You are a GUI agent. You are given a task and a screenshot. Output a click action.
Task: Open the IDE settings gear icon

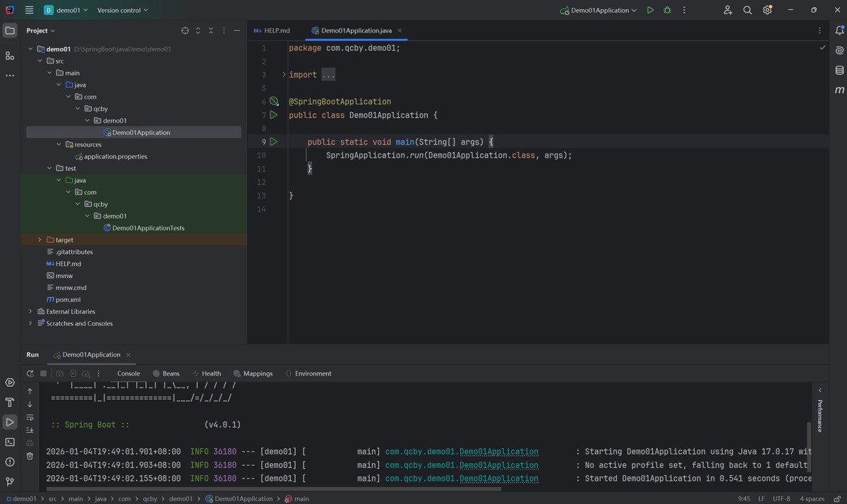point(767,11)
